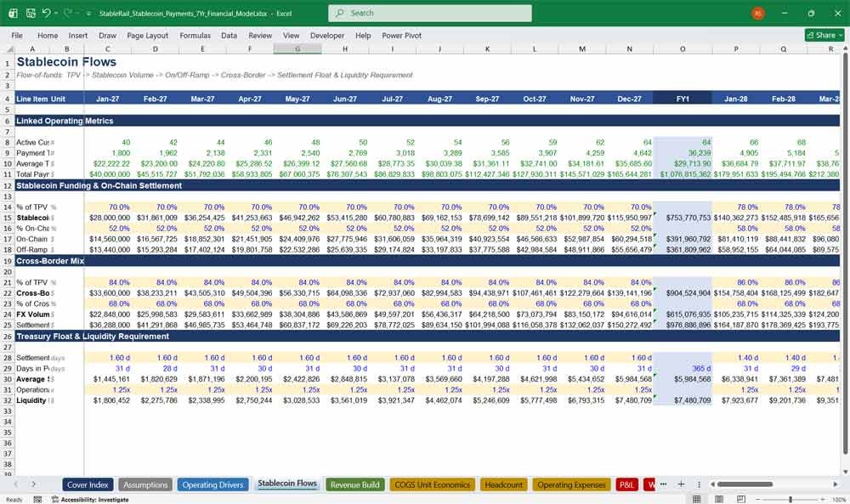Image resolution: width=850 pixels, height=504 pixels.
Task: Click the Share button
Action: [x=824, y=35]
